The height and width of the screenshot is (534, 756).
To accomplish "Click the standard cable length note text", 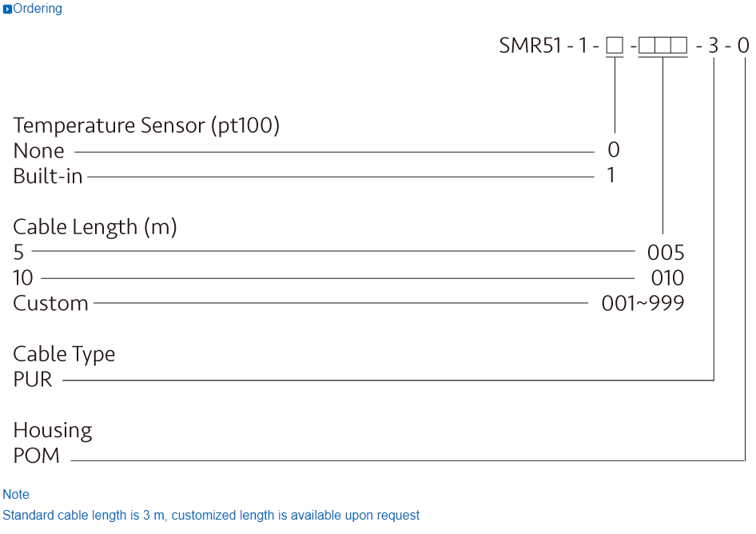I will tap(211, 516).
